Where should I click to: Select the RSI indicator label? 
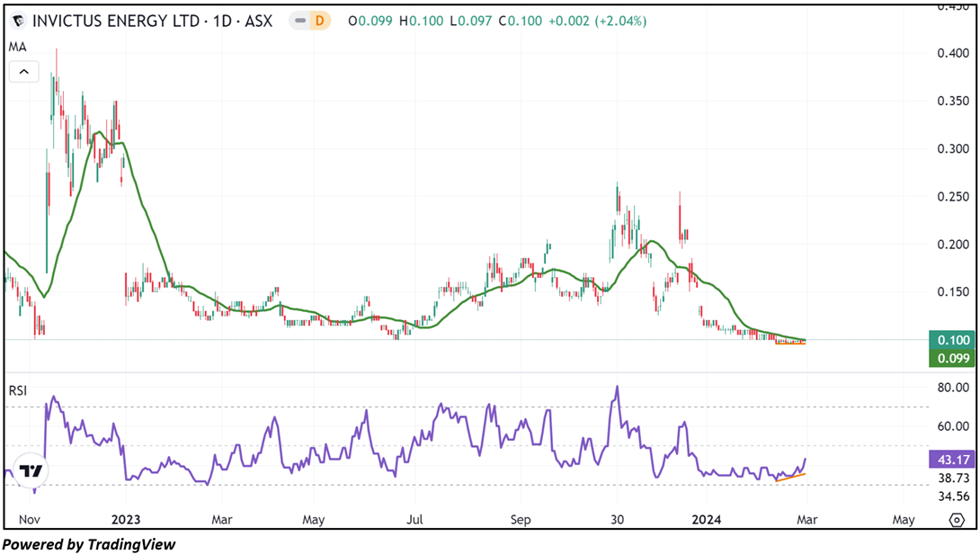[x=17, y=391]
